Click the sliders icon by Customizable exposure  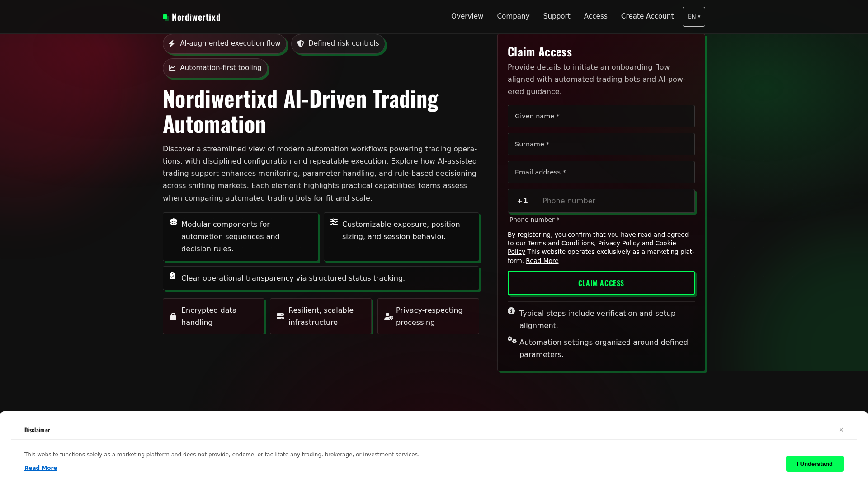334,222
